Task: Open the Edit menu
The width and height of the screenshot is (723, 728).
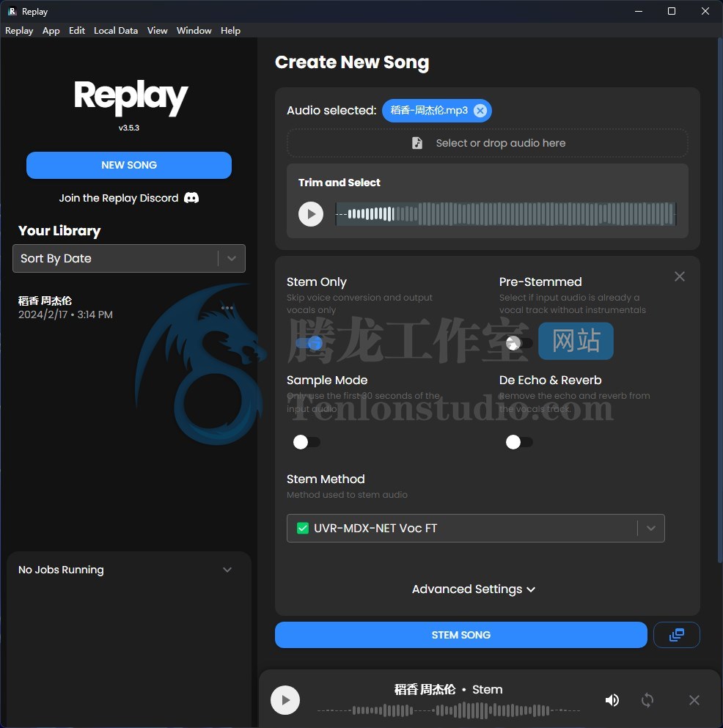Action: [x=76, y=31]
